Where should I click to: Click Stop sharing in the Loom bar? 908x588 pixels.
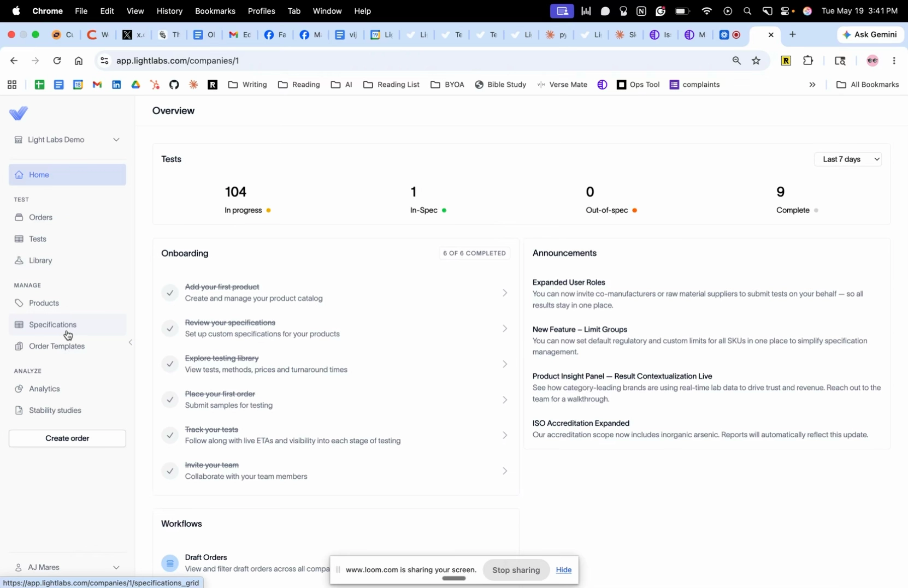(516, 570)
